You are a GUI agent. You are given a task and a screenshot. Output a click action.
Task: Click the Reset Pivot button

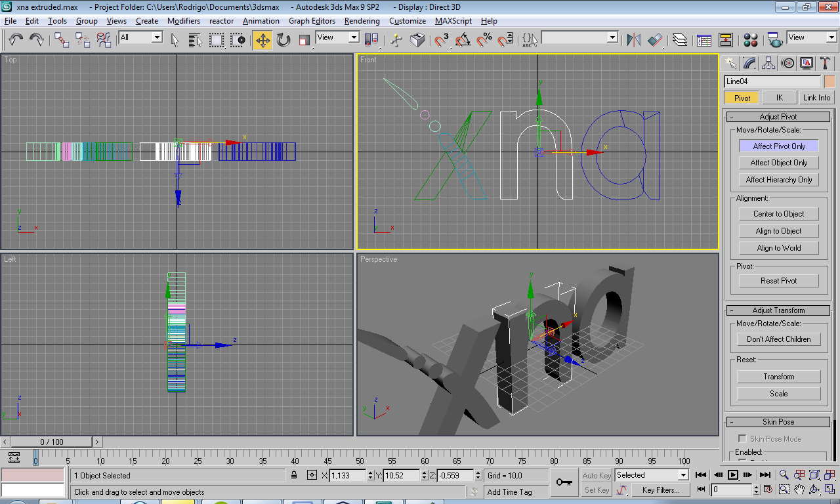(x=779, y=281)
